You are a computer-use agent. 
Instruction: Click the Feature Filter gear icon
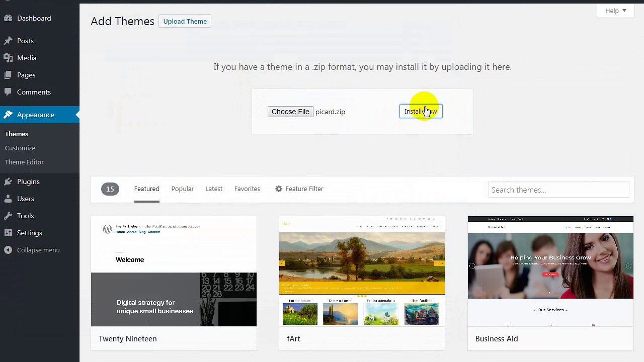click(279, 189)
